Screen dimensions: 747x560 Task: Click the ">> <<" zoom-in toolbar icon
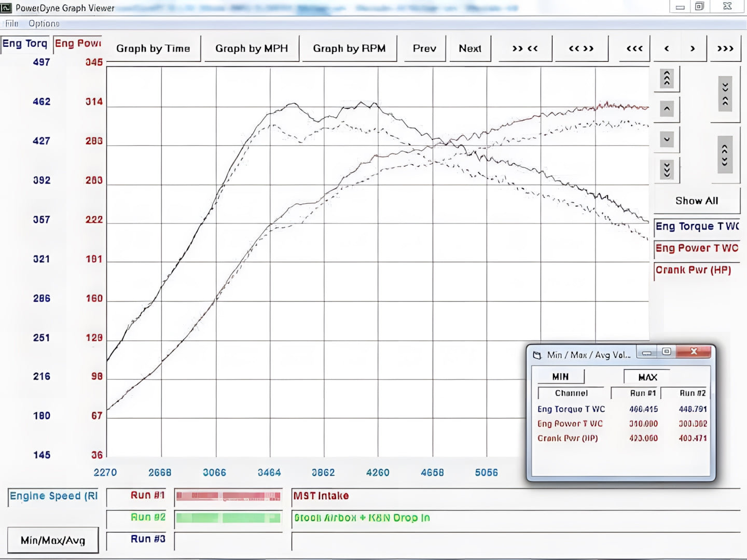(524, 48)
